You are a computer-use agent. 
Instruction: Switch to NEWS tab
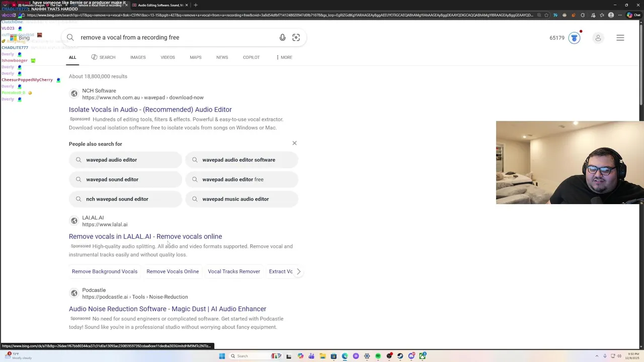(x=222, y=57)
